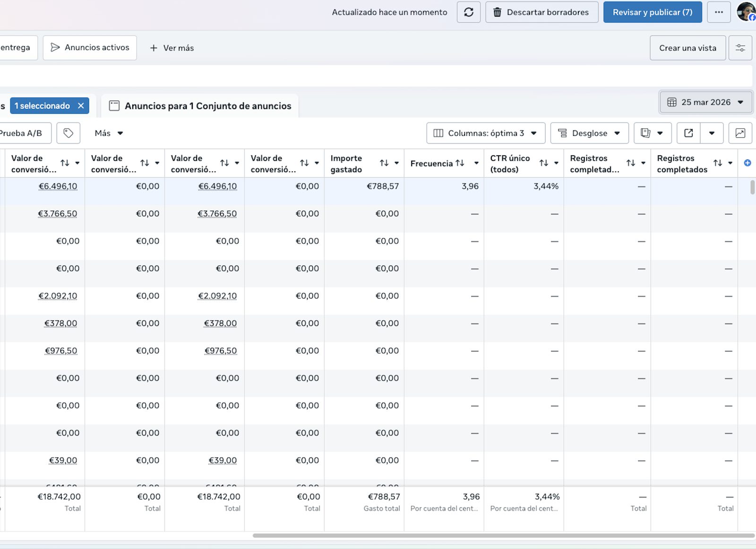Open the Columnas: óptima 3 dropdown
This screenshot has width=756, height=549.
click(486, 133)
